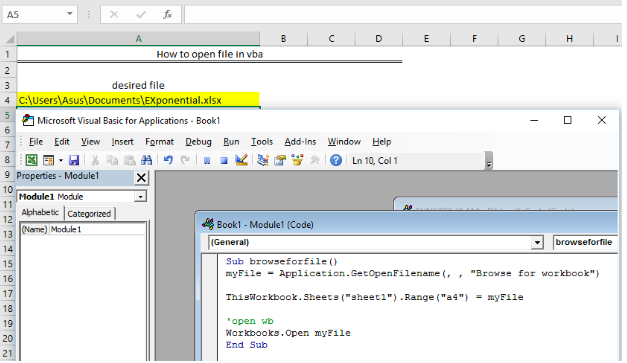Click the Reset (stop) toolbar icon
This screenshot has height=363, width=627.
[x=224, y=161]
